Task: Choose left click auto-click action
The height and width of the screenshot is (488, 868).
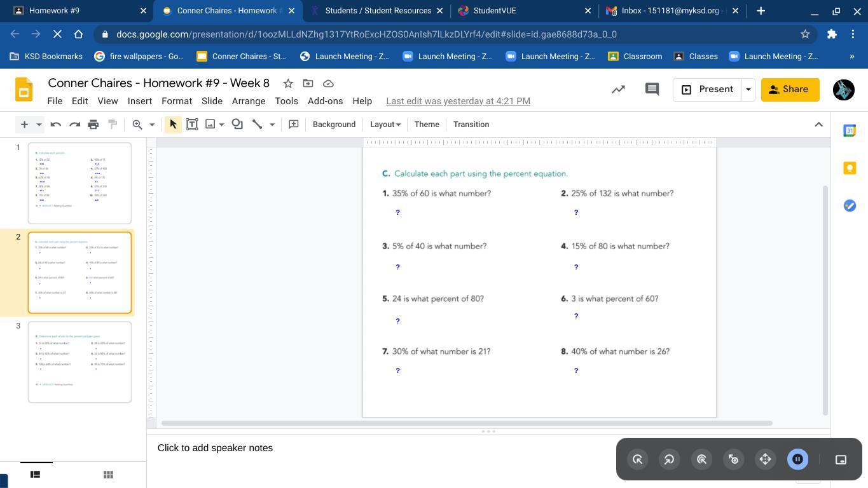Action: pos(638,459)
